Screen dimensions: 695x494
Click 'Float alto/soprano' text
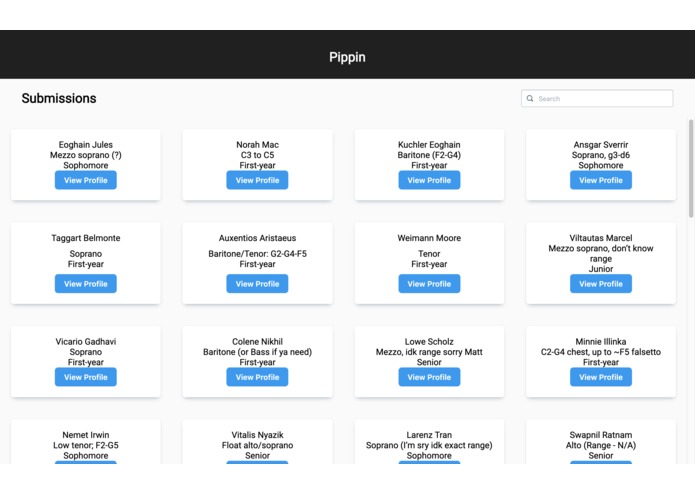[257, 445]
